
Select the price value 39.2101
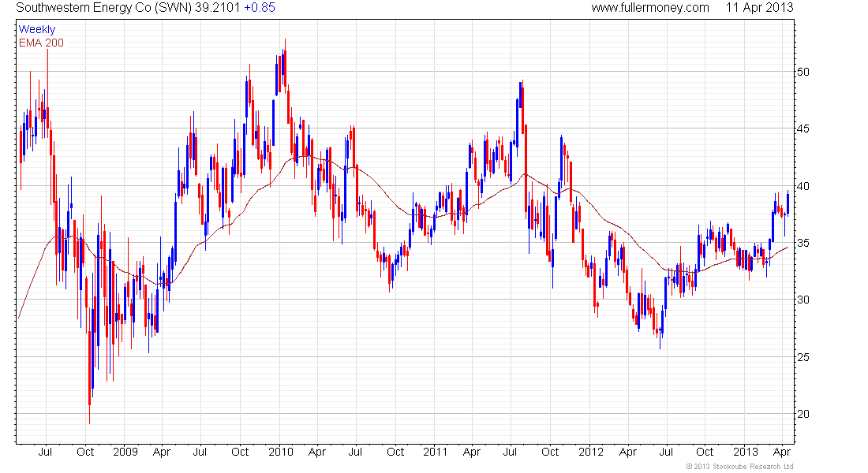218,8
